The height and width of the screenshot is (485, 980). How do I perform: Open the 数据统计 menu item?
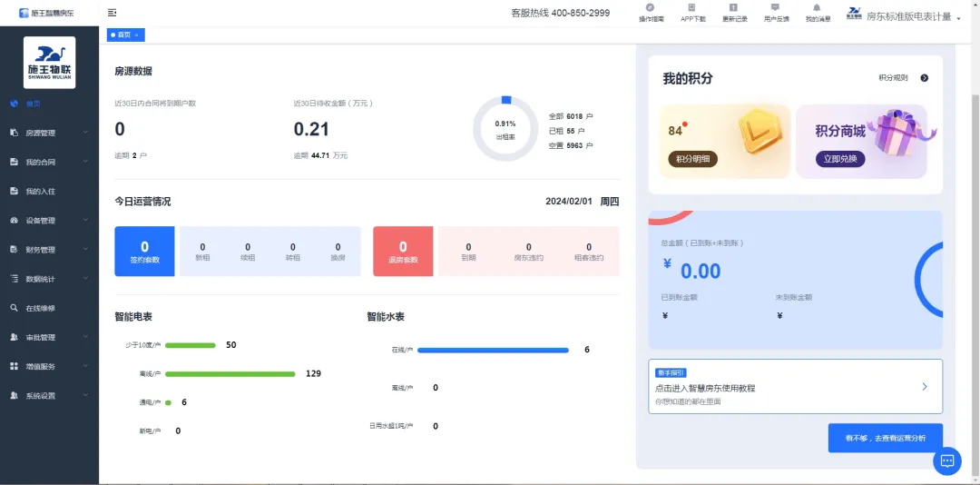tap(49, 279)
